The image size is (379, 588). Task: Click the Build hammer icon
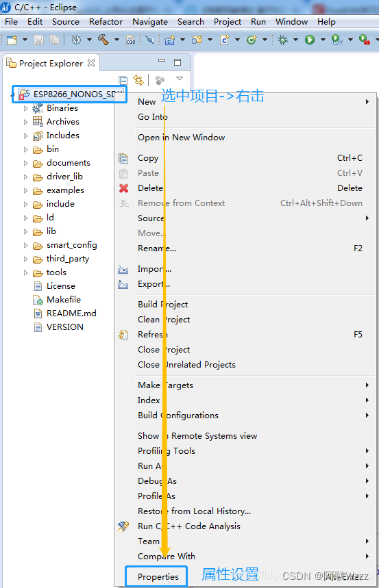click(103, 40)
